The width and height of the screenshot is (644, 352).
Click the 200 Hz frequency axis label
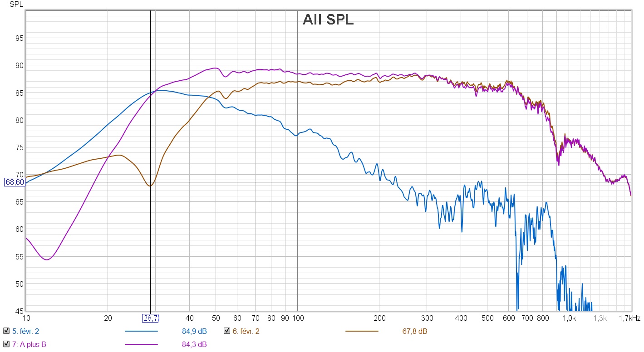pos(379,318)
